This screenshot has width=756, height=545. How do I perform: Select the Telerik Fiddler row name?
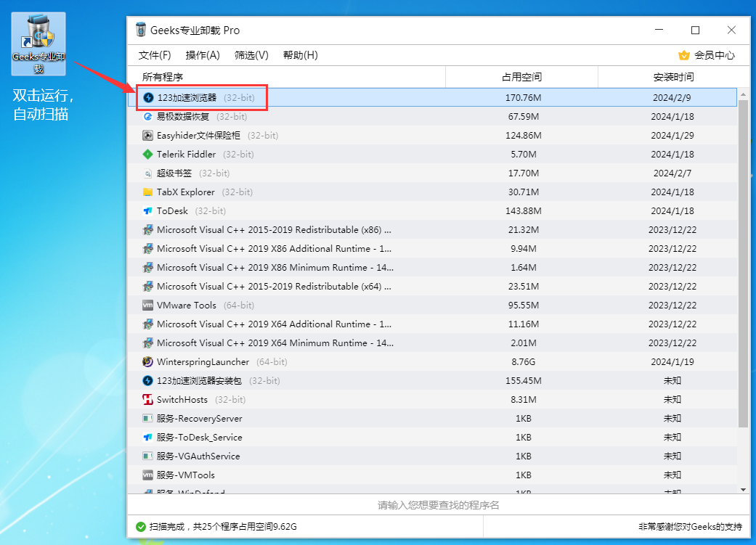point(186,154)
